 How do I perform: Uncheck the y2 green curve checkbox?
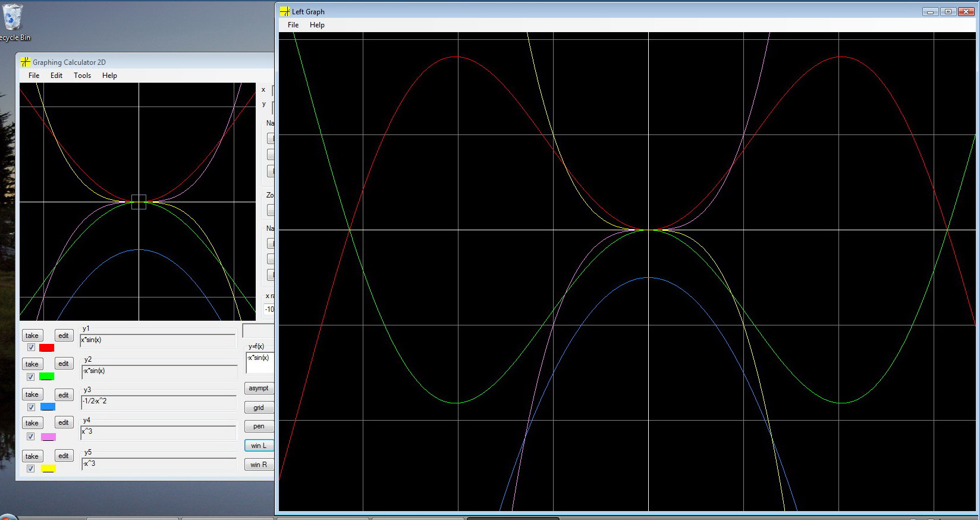click(x=31, y=377)
